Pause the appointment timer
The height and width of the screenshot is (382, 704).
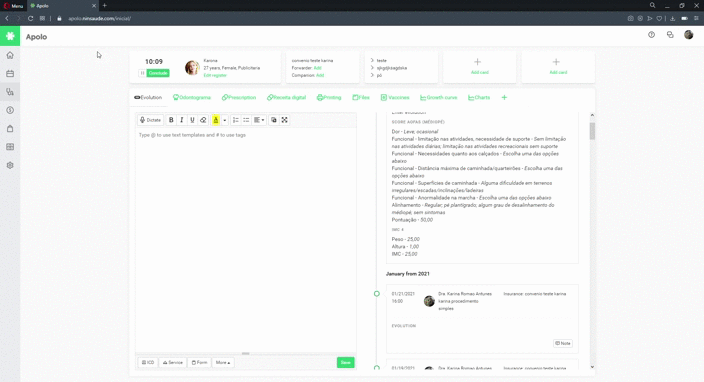[x=142, y=73]
